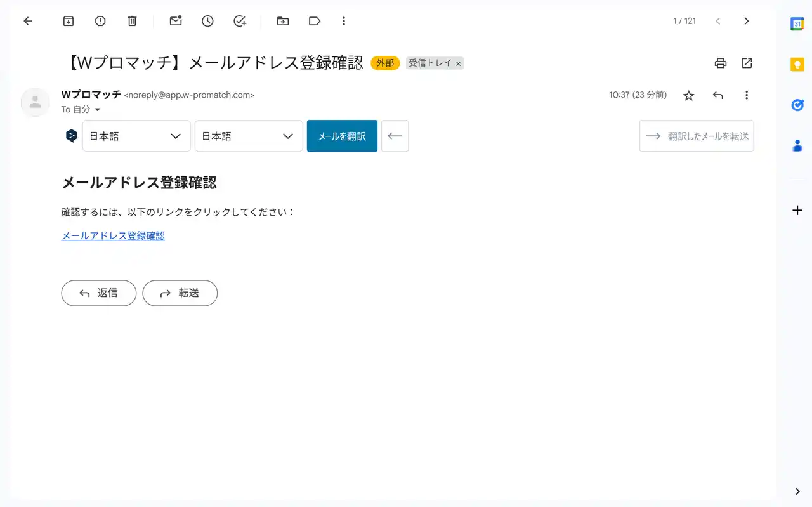The height and width of the screenshot is (507, 812).
Task: Open the メールアドレス登録確認 link
Action: (113, 235)
